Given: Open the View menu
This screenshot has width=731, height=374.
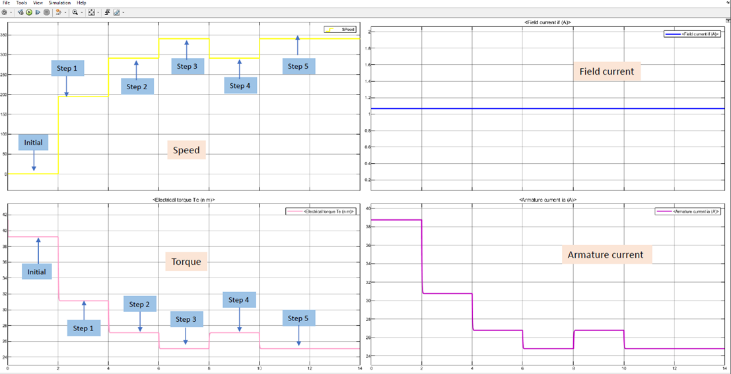Looking at the screenshot, I should pos(38,3).
